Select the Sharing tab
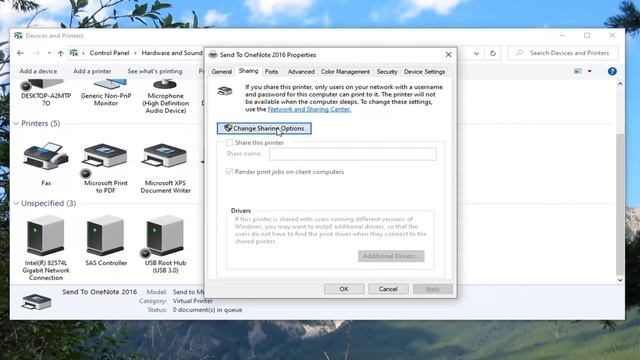 click(249, 71)
